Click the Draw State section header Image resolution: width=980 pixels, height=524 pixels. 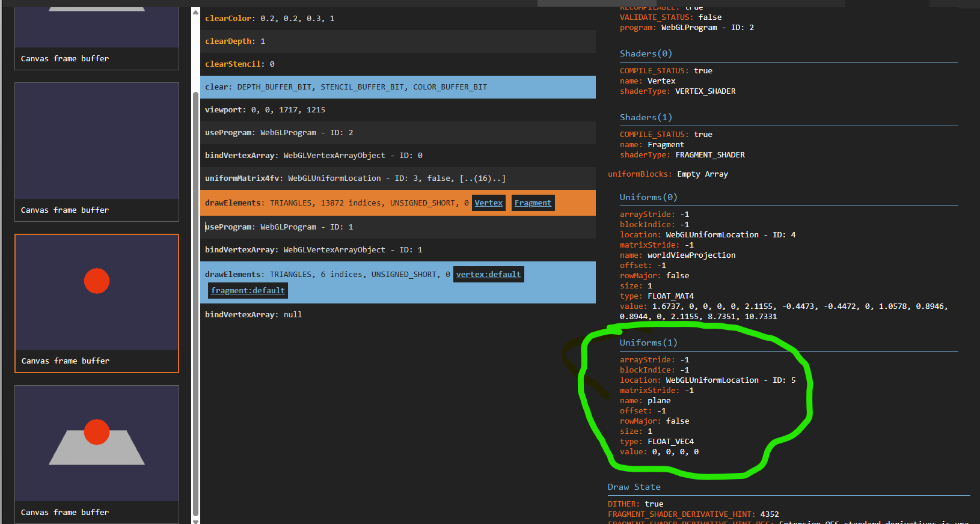634,487
